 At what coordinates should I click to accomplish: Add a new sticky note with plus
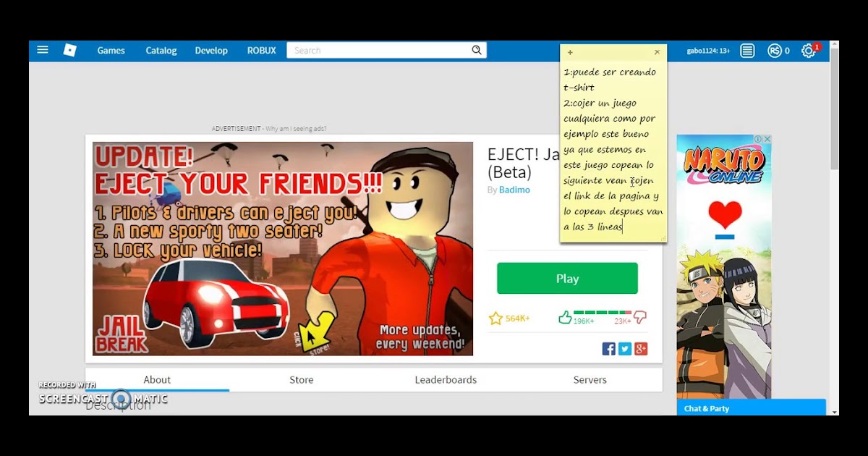click(x=570, y=53)
